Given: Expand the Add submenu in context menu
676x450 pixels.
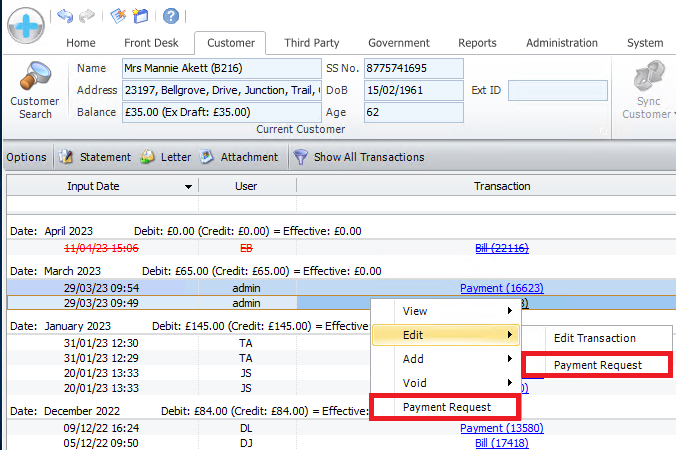Looking at the screenshot, I should 445,359.
